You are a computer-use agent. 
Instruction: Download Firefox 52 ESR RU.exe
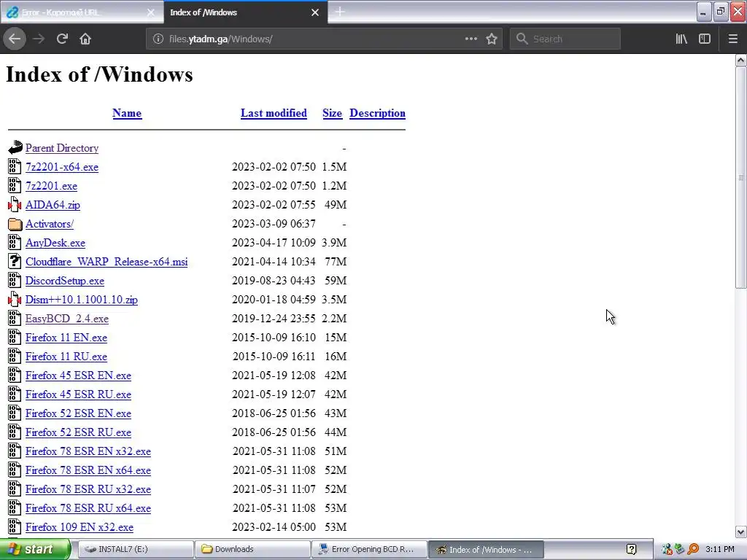[x=78, y=432]
